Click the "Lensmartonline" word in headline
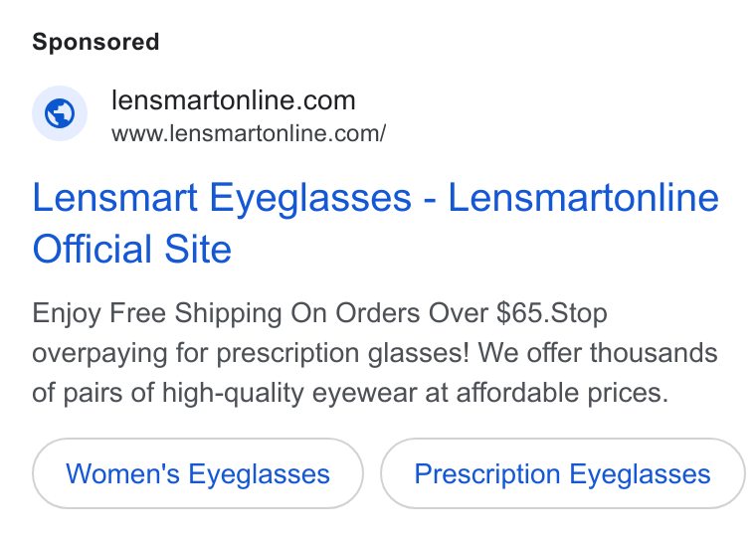The image size is (756, 541). pyautogui.click(x=583, y=197)
